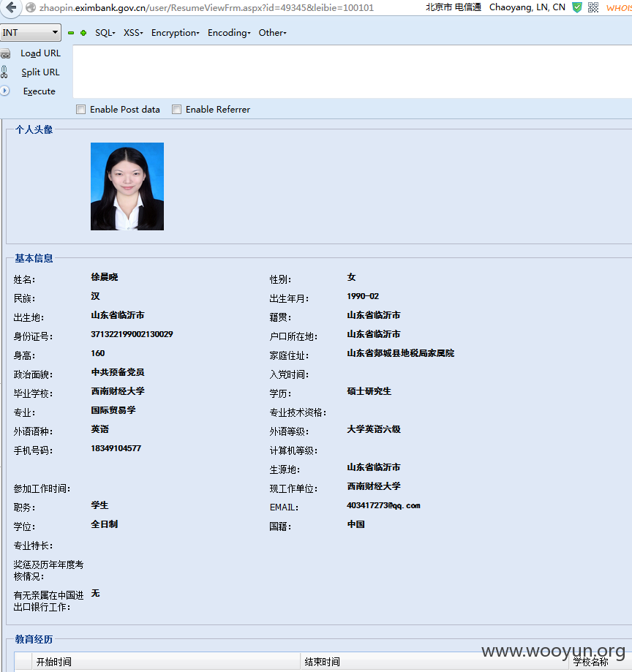Click the browser address bar URL
This screenshot has width=632, height=672.
206,8
